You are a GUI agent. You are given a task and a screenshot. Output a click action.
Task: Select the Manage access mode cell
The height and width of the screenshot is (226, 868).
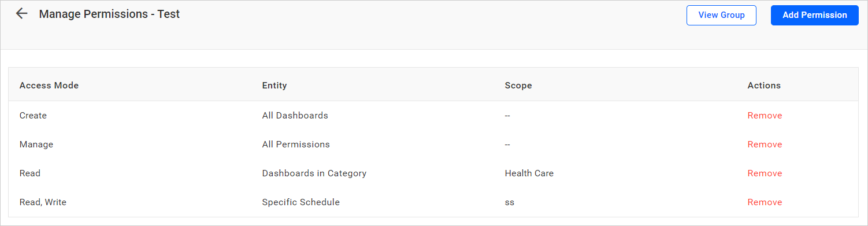click(36, 145)
